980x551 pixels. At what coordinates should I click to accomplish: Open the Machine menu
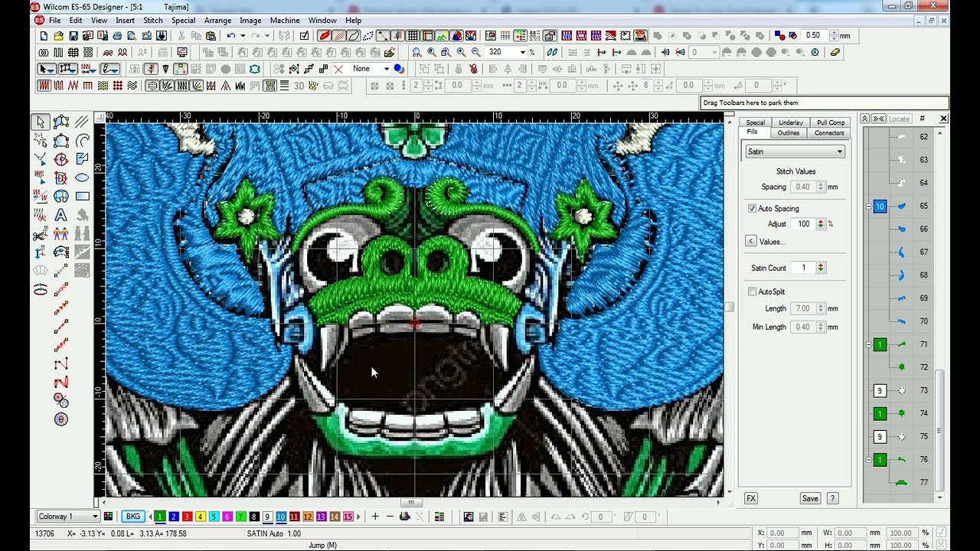(285, 21)
